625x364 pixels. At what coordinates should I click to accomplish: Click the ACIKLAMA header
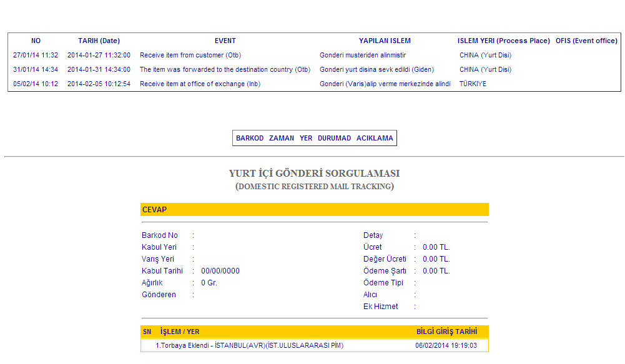tap(375, 138)
